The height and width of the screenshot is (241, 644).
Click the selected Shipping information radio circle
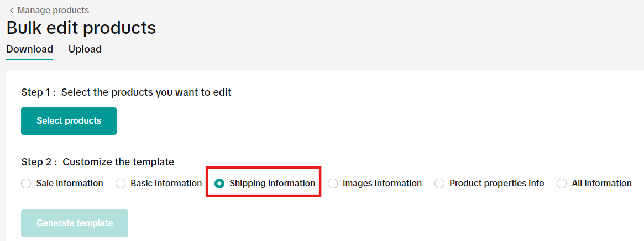pos(219,184)
